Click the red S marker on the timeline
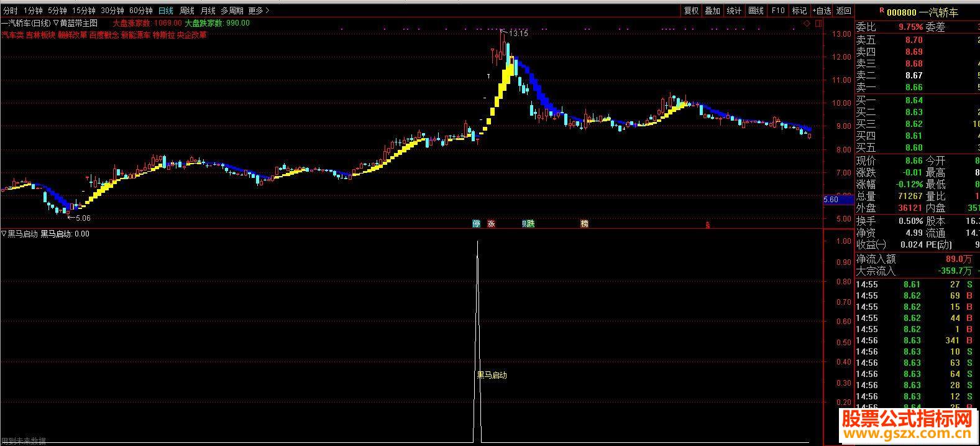980x446 pixels. click(707, 225)
